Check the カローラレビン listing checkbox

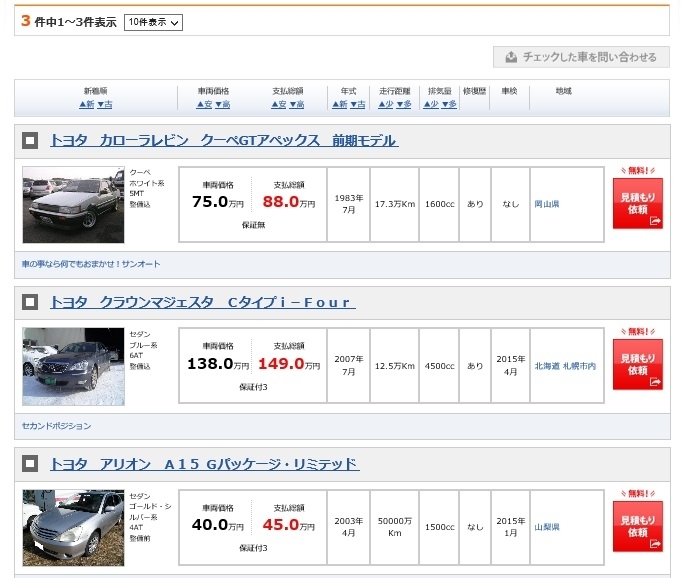click(30, 141)
